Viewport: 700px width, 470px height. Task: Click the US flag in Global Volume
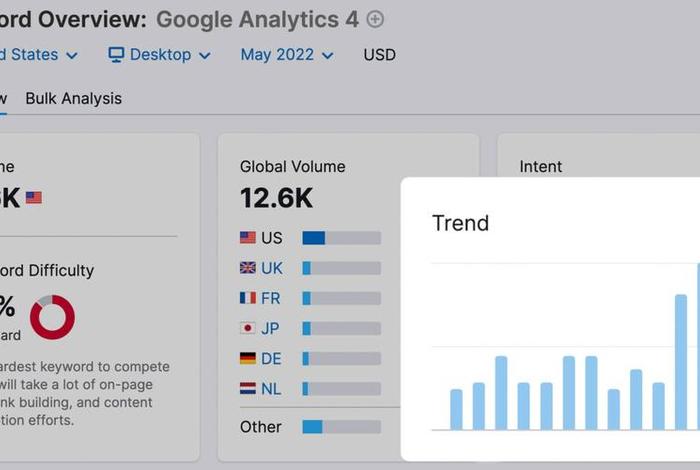(x=248, y=237)
